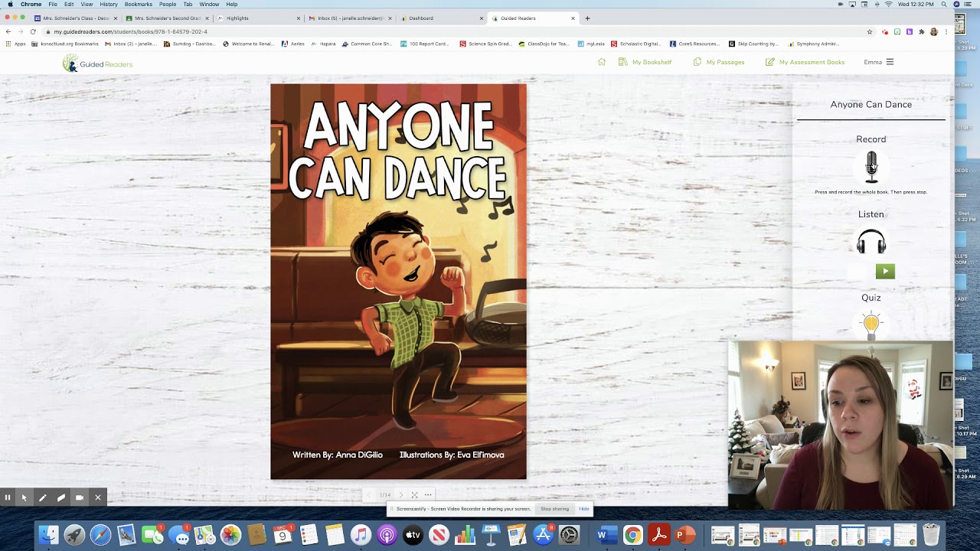Open the Chrome three-dot menu

pyautogui.click(x=946, y=31)
